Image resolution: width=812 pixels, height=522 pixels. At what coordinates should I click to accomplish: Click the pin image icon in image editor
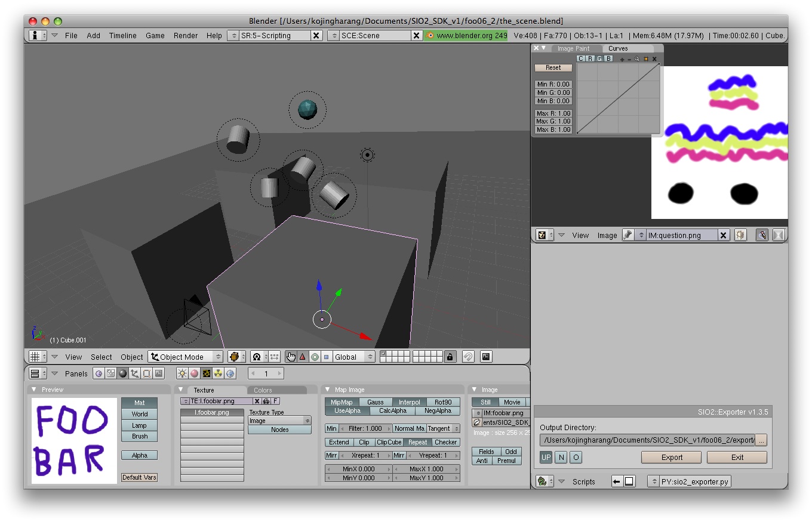click(628, 235)
